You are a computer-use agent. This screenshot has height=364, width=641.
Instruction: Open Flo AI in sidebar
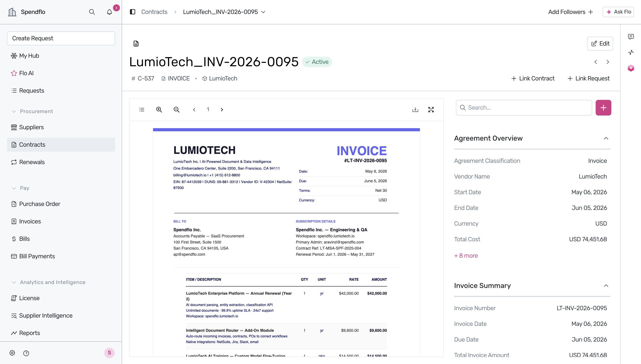tap(61, 73)
